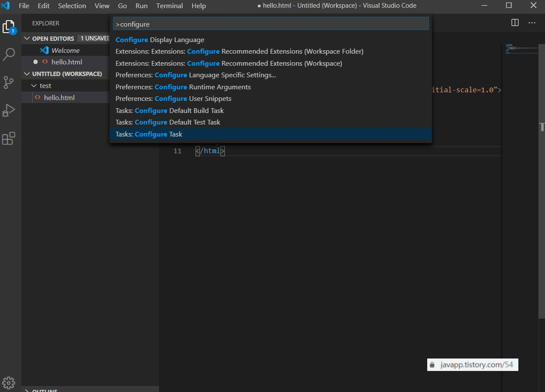
Task: Open the Extensions view icon
Action: 9,138
